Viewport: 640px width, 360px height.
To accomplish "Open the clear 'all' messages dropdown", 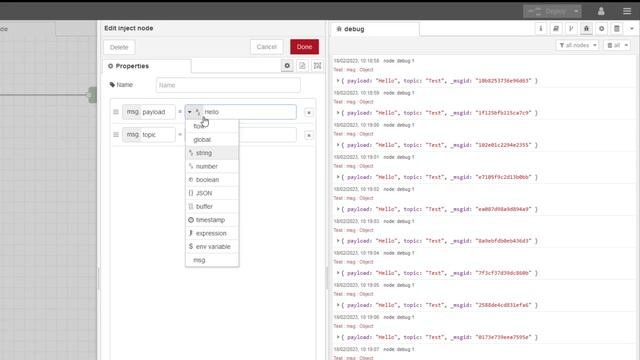I will click(617, 45).
